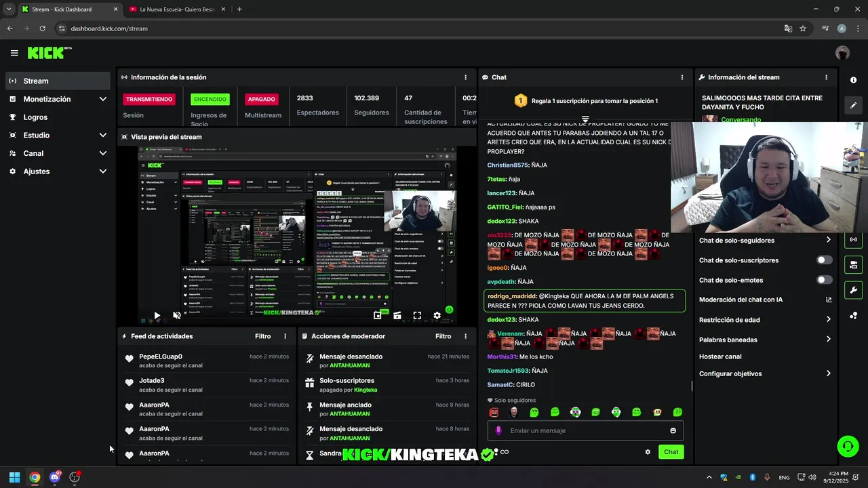The height and width of the screenshot is (488, 868).
Task: Click Hostear canal option
Action: tap(720, 357)
